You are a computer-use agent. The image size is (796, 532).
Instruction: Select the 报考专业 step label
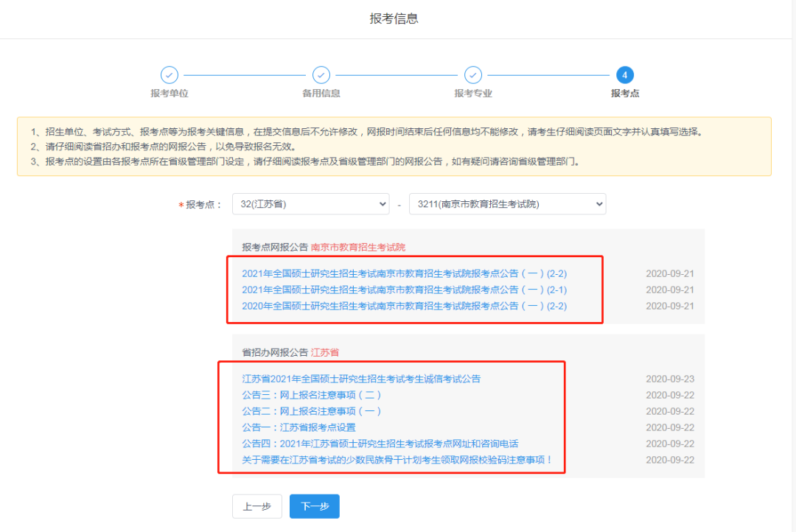pyautogui.click(x=472, y=94)
